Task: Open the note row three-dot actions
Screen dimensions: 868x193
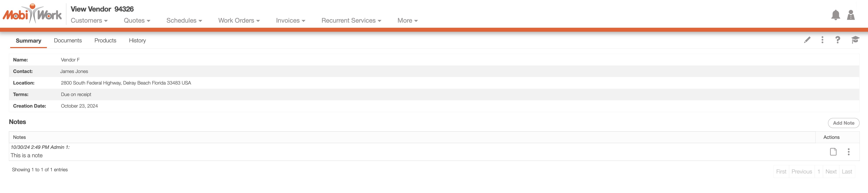Action: [x=848, y=152]
